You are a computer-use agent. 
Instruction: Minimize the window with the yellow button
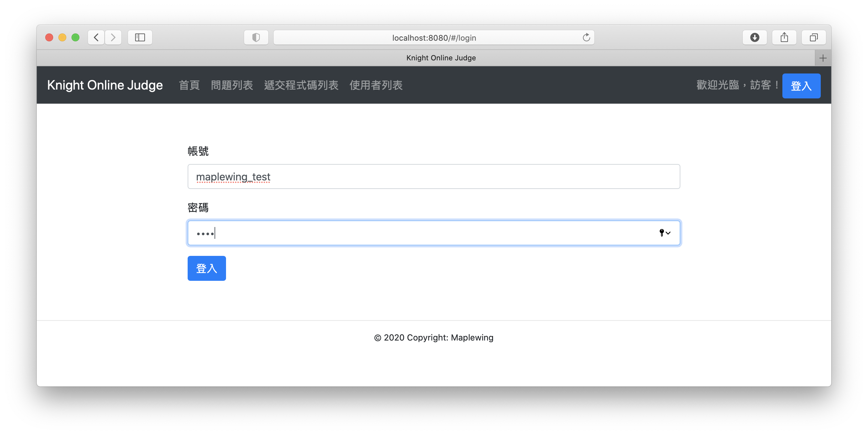point(62,37)
